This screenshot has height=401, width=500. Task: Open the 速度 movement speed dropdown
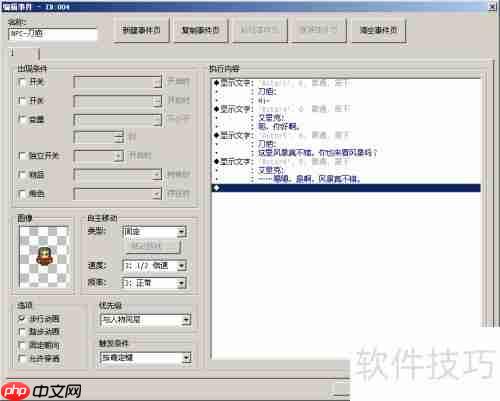(155, 266)
